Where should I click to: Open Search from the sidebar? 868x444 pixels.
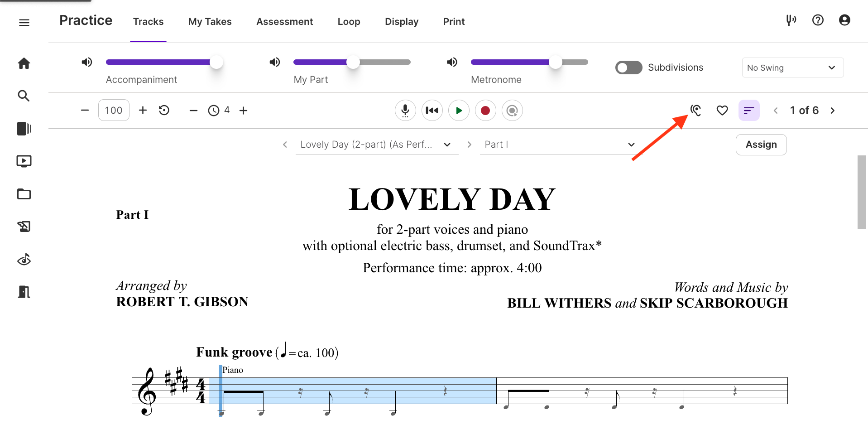pyautogui.click(x=24, y=96)
